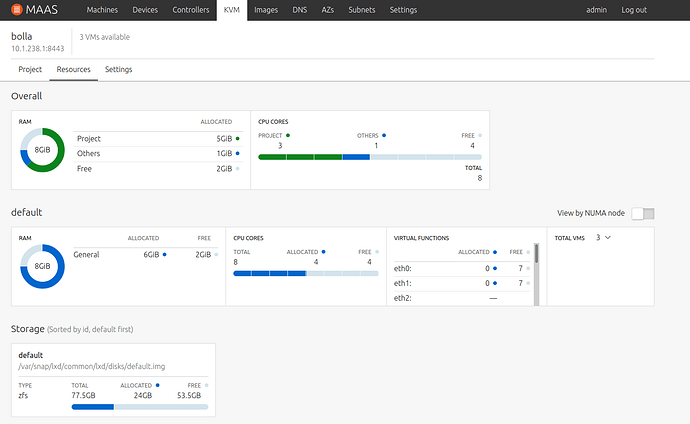Open the Images page
The height and width of the screenshot is (424, 690).
pos(266,10)
